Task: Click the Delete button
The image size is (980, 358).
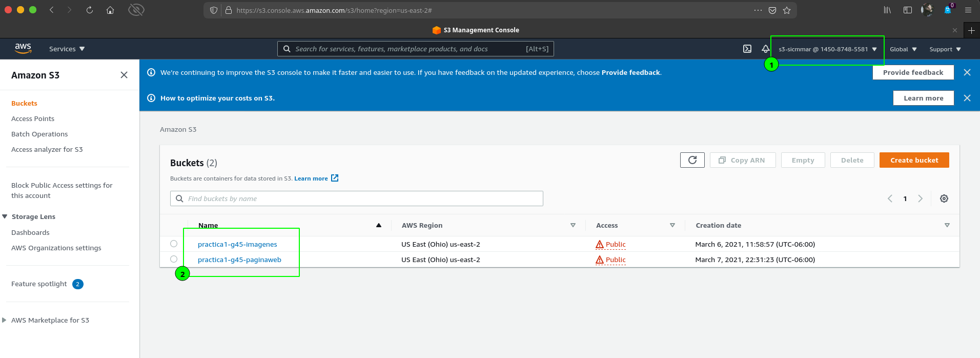Action: pyautogui.click(x=852, y=160)
